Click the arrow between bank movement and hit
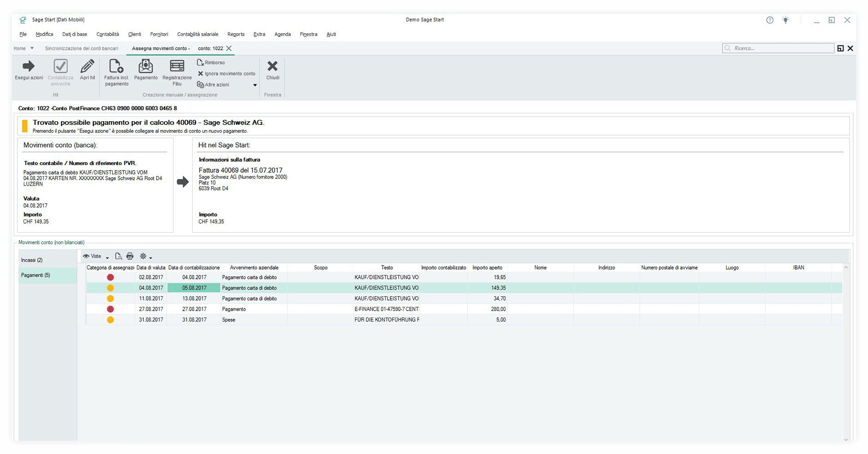The image size is (868, 454). 183,182
